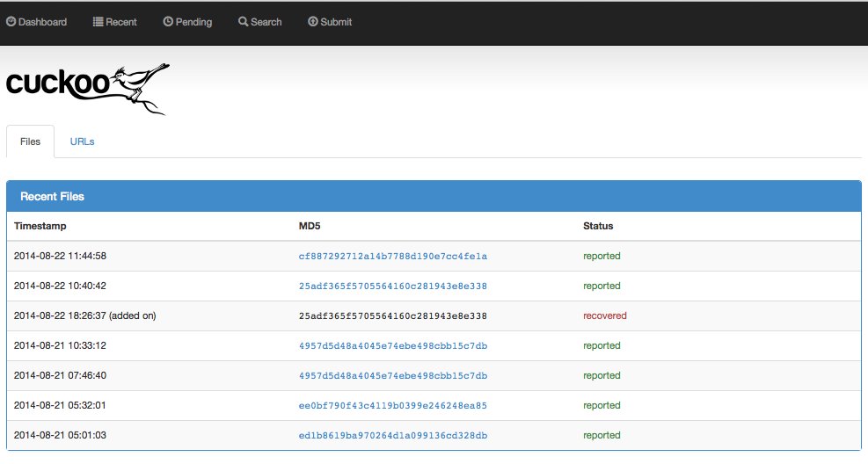
Task: Click the Submit upload icon
Action: 313,22
